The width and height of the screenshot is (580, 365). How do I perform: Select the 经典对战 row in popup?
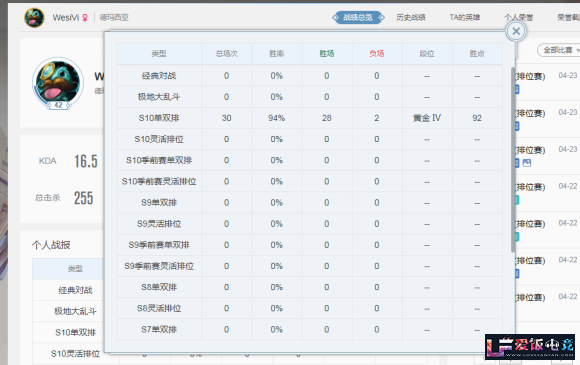[309, 76]
